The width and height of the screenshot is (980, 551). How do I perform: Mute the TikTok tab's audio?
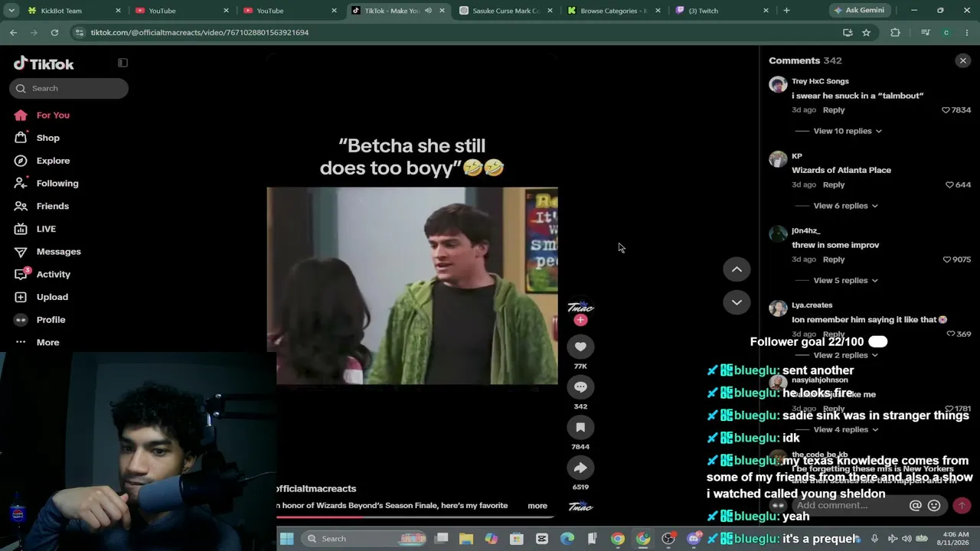pos(428,11)
